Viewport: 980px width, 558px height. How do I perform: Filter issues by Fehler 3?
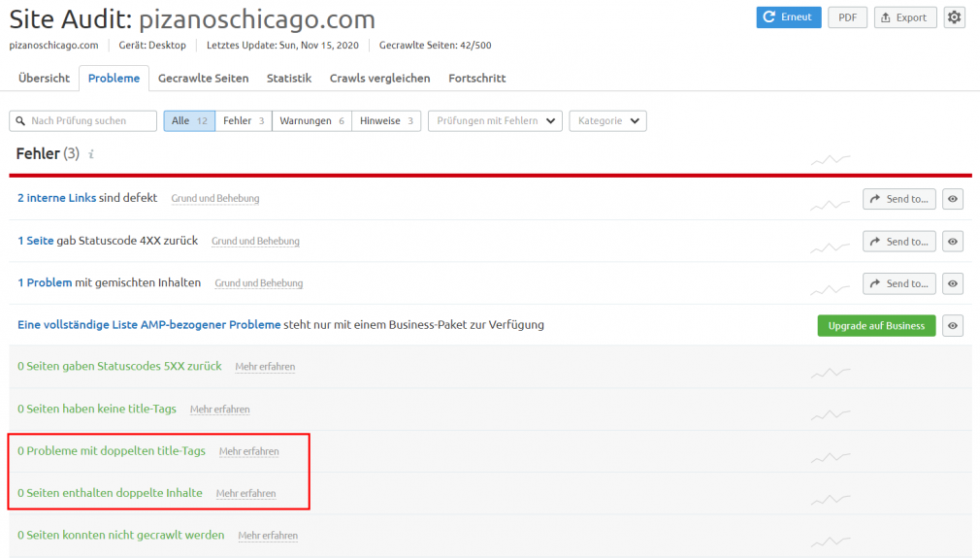pyautogui.click(x=244, y=120)
